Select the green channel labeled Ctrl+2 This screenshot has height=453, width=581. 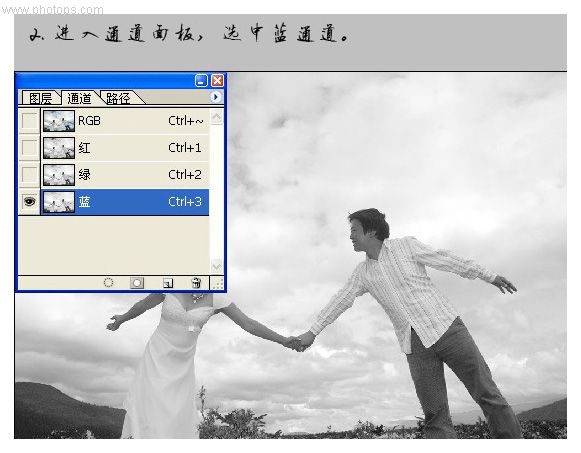(x=125, y=174)
